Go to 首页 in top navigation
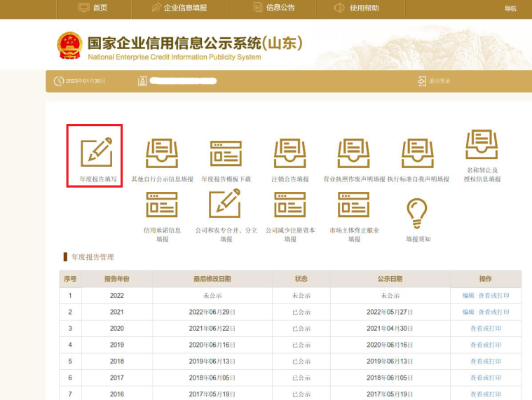532x400 pixels. [x=93, y=8]
